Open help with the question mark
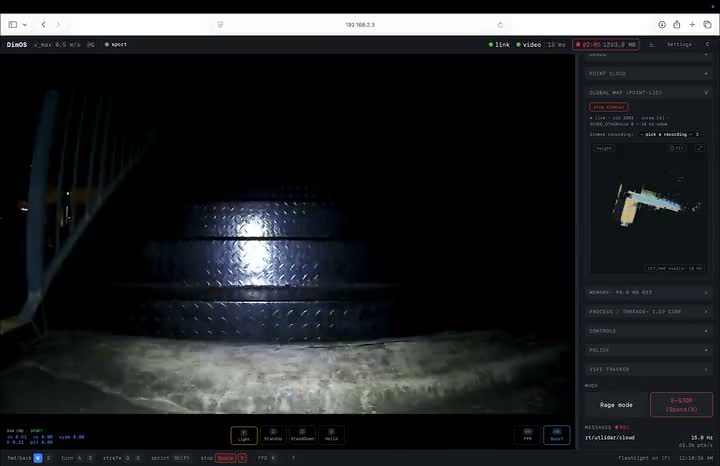This screenshot has width=720, height=466. [x=293, y=458]
